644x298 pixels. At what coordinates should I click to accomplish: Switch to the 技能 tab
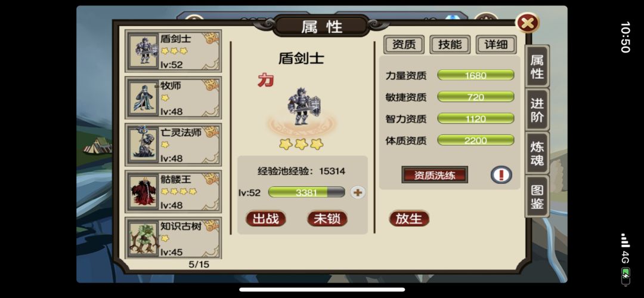click(450, 44)
